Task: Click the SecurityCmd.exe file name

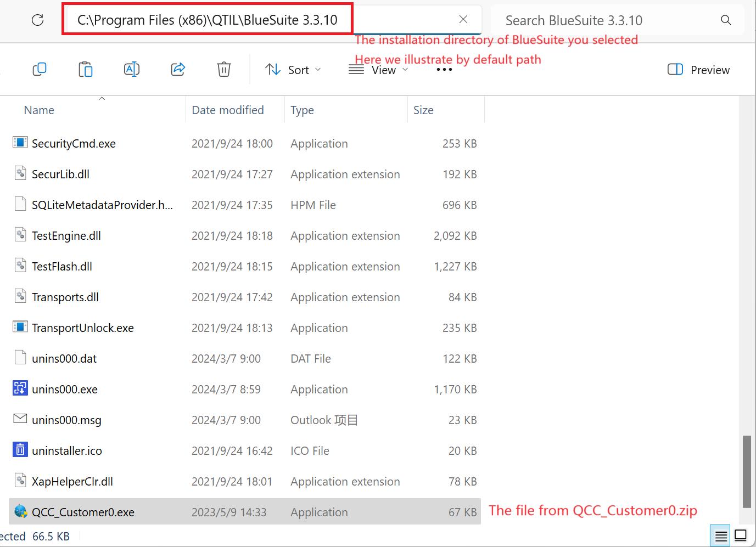Action: (74, 144)
